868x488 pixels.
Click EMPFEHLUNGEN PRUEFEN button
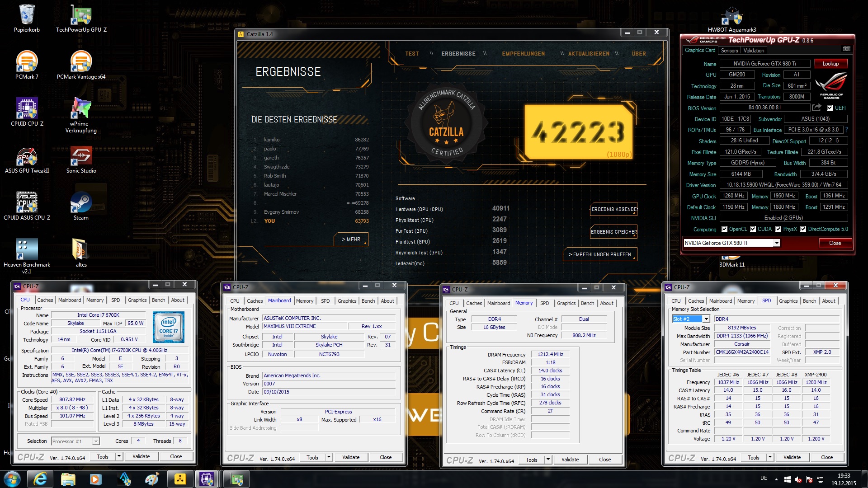pyautogui.click(x=600, y=254)
